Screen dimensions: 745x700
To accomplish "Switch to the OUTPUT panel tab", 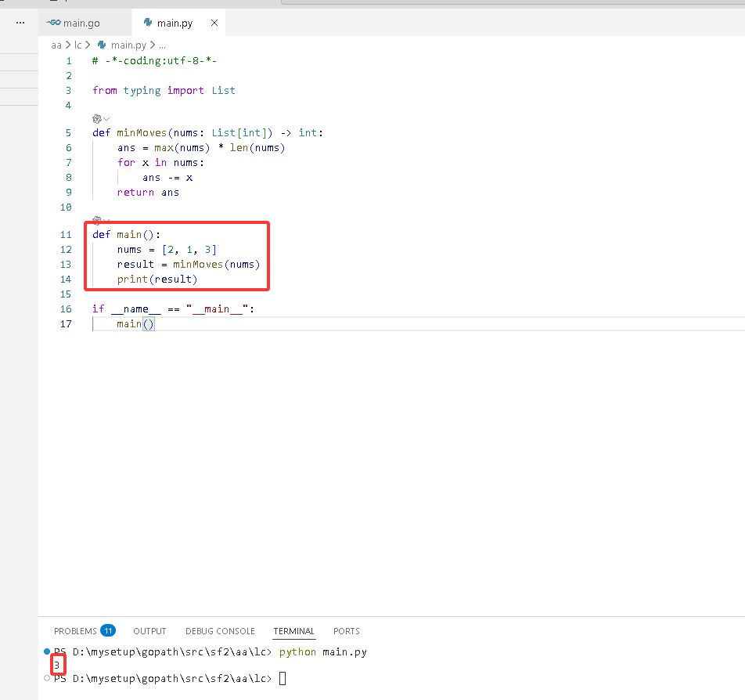I will (x=149, y=631).
